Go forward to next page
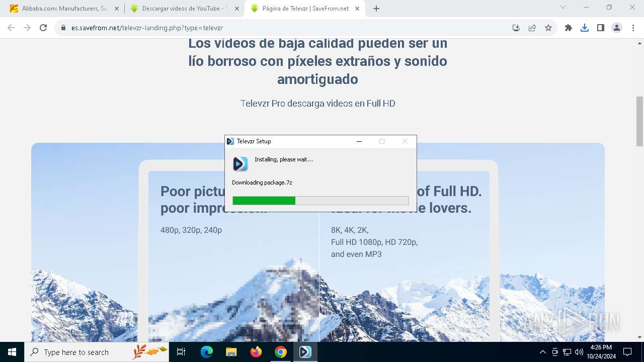 click(x=27, y=28)
